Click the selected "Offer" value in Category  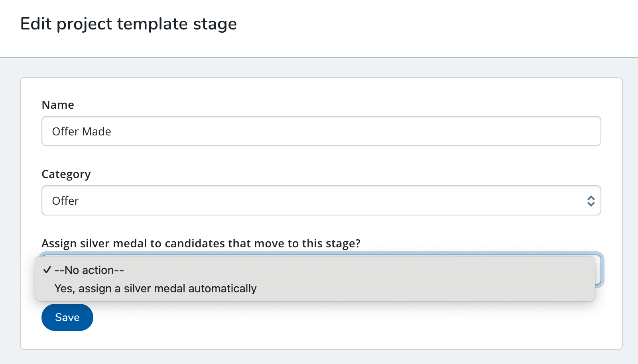pos(65,201)
